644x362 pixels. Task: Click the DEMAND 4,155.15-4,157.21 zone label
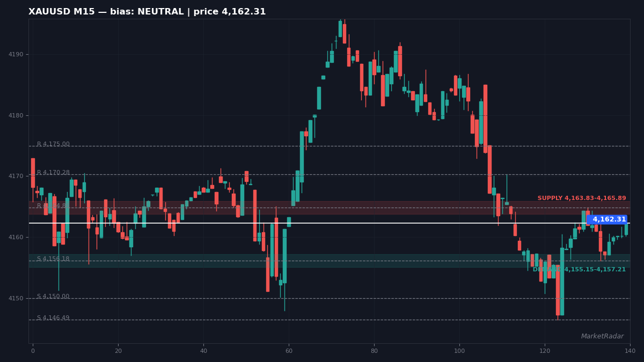pos(579,270)
